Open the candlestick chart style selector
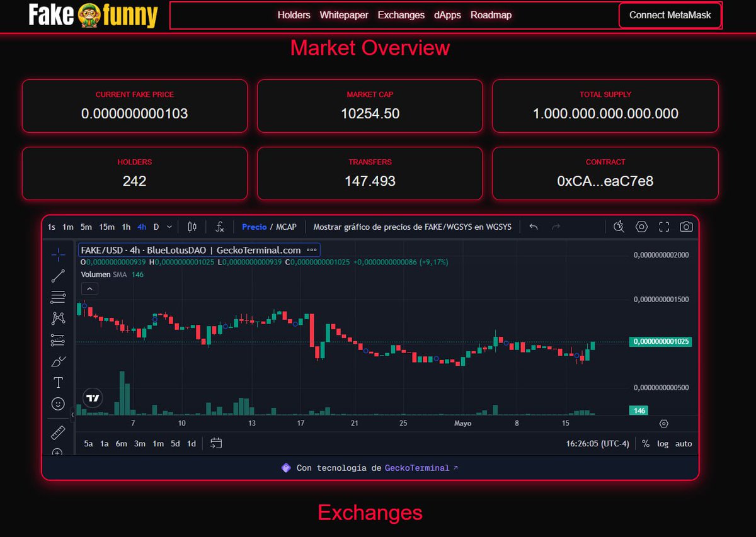Screen dimensions: 756x537 pyautogui.click(x=193, y=227)
